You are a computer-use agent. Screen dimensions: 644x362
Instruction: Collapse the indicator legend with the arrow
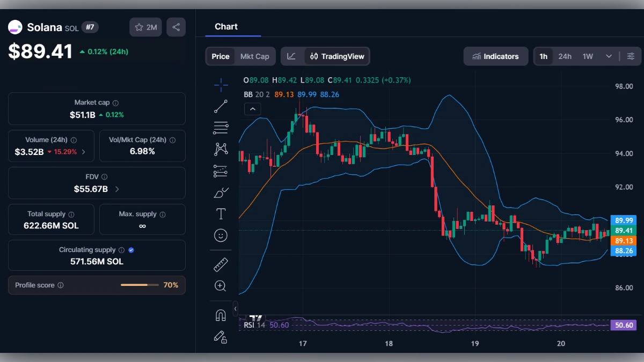tap(252, 109)
